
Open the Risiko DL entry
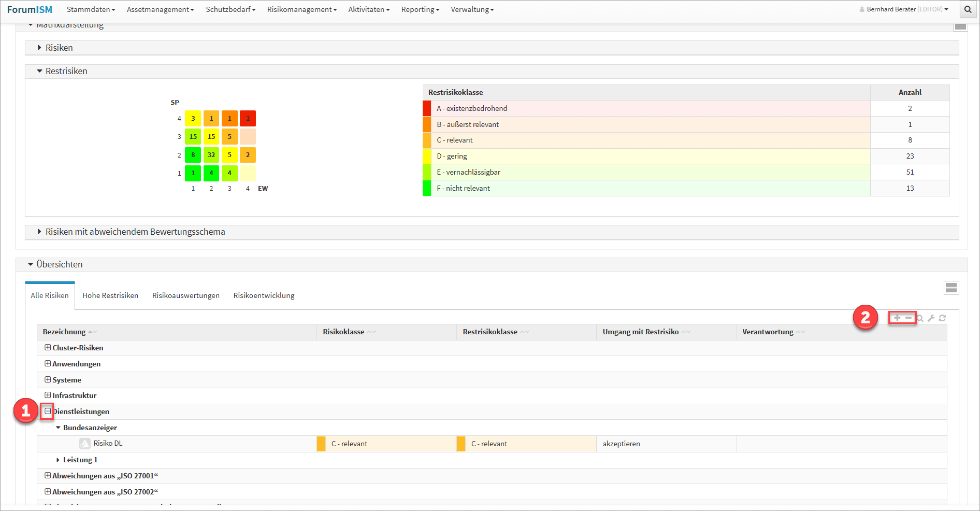(x=108, y=444)
